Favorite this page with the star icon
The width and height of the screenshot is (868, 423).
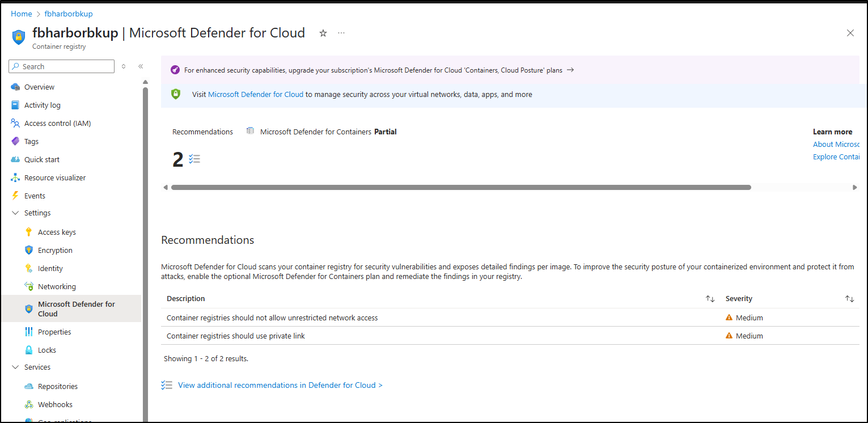point(323,33)
